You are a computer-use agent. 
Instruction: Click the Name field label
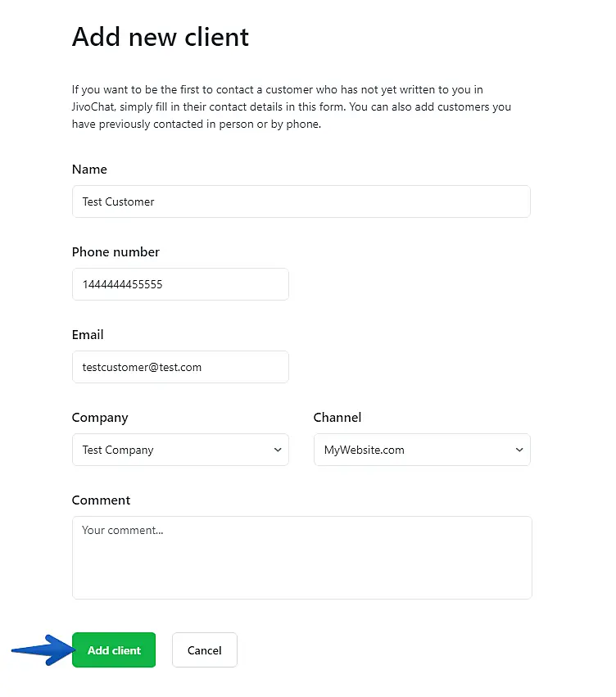[x=89, y=170]
